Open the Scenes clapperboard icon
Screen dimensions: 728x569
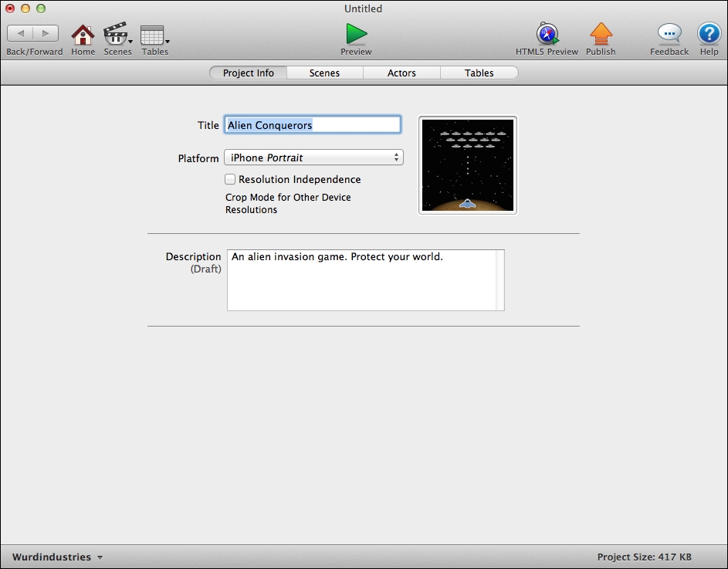click(x=115, y=34)
